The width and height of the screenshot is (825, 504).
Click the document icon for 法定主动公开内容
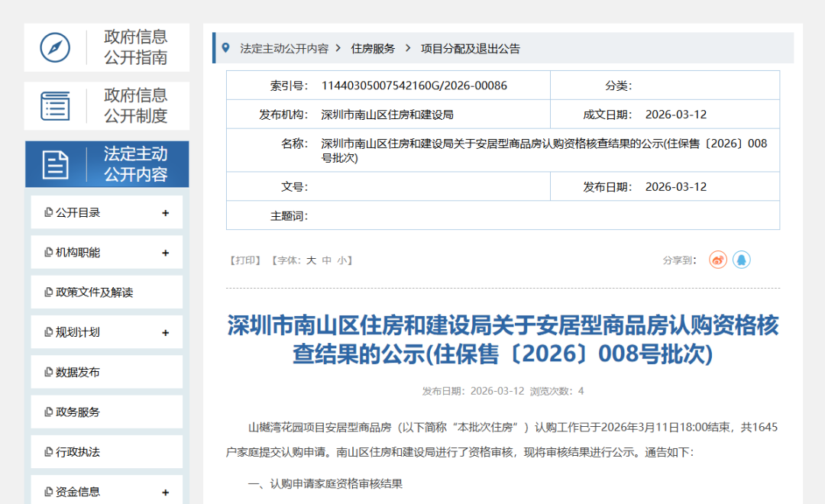pyautogui.click(x=55, y=165)
